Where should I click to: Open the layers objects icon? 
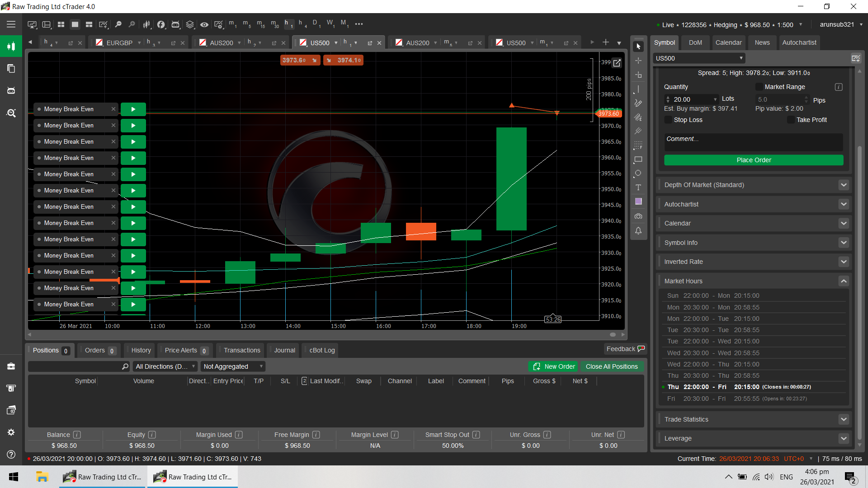pos(190,24)
